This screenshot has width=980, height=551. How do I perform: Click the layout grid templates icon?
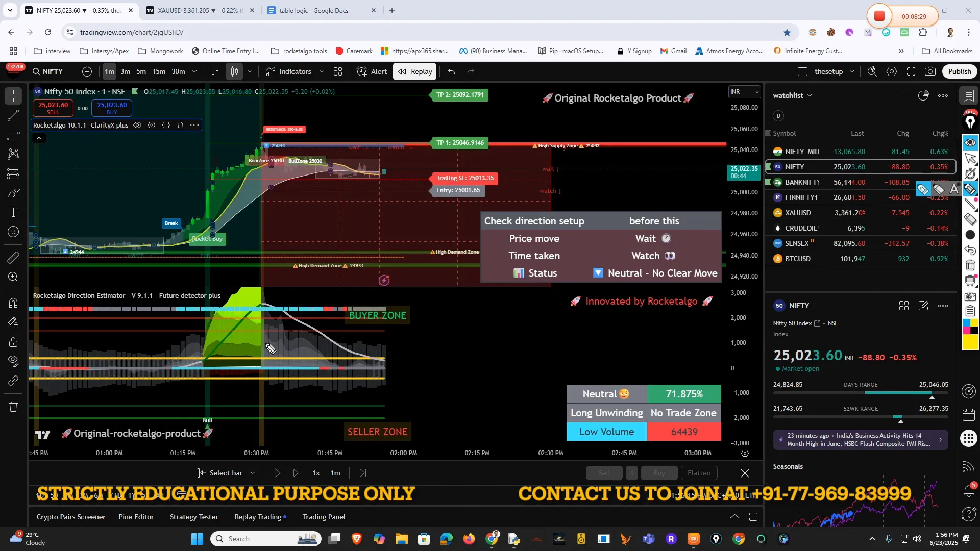tap(337, 71)
